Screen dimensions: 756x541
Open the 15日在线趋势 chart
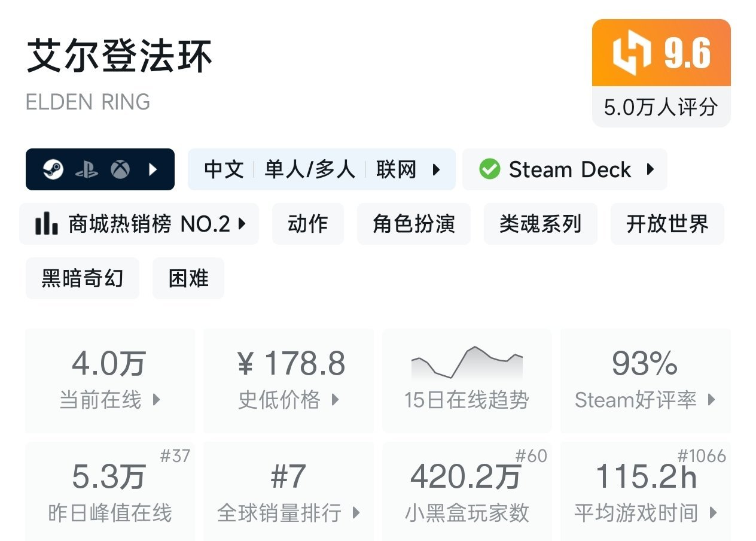tap(467, 381)
